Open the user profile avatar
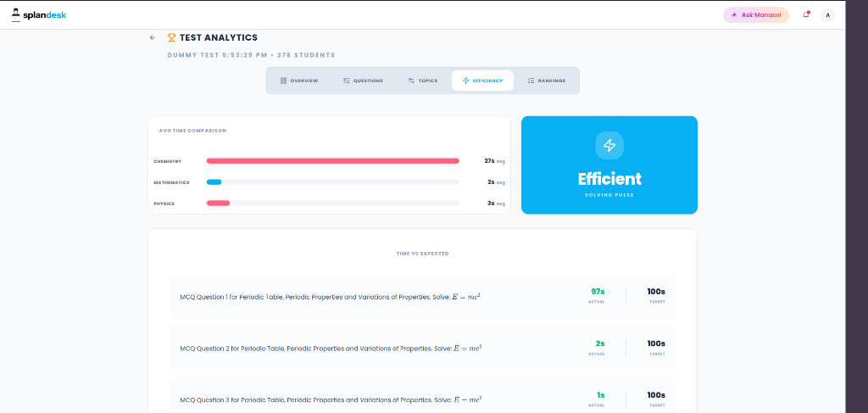 (x=827, y=15)
